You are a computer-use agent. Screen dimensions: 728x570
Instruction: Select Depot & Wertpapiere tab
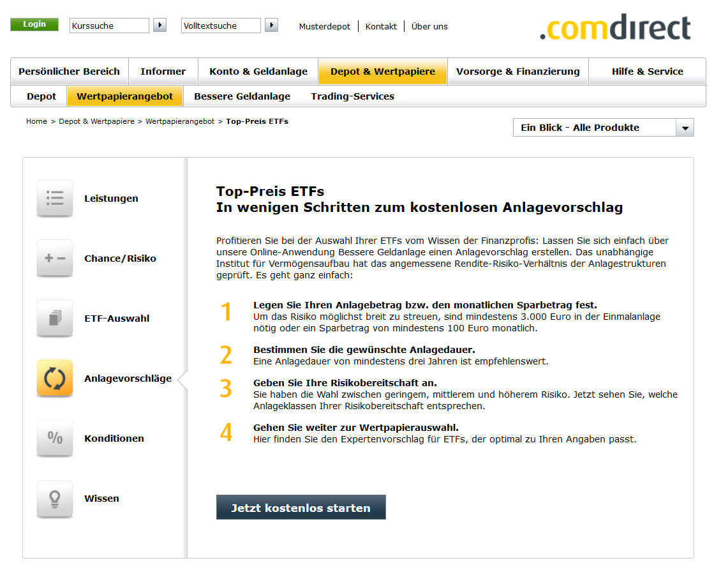pyautogui.click(x=383, y=71)
